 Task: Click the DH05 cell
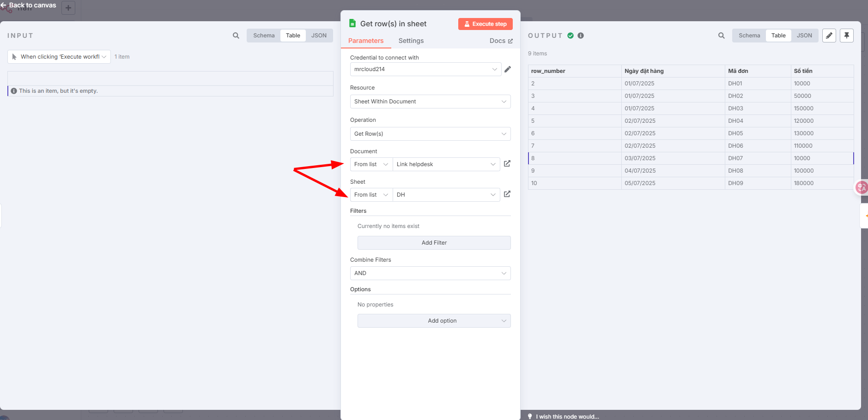click(x=758, y=133)
